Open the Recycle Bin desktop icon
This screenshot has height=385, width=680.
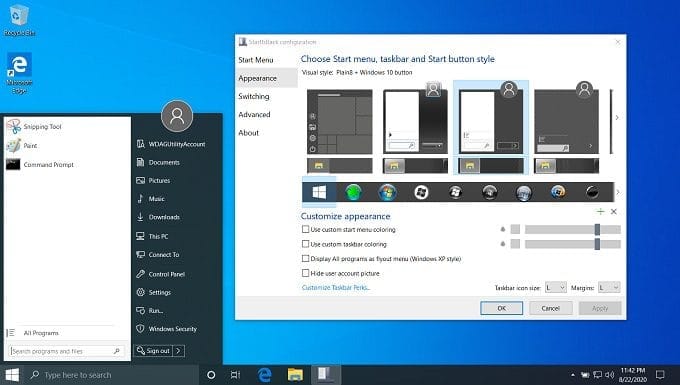pos(19,20)
